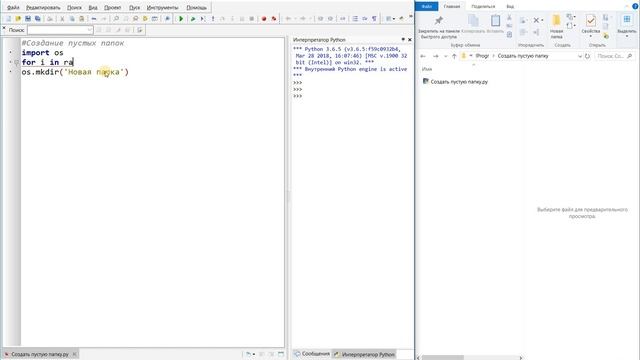Open the Select dropdown arrow in Explorer ribbon

(x=627, y=36)
